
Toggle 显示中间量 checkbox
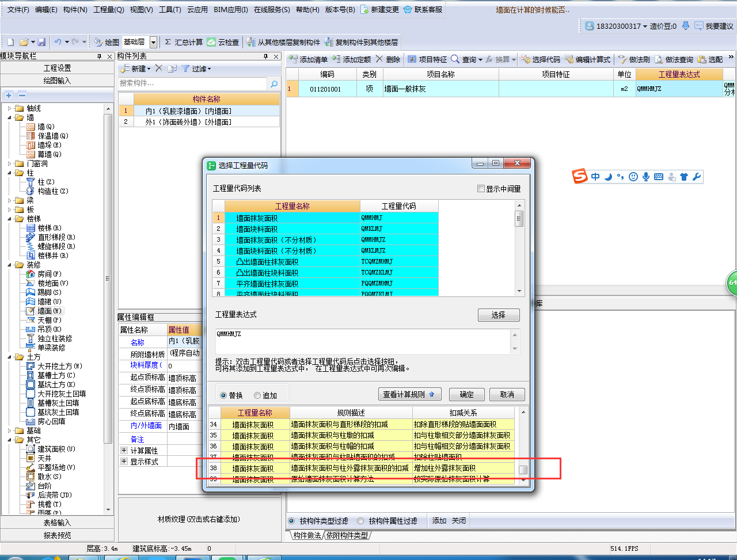coord(481,189)
